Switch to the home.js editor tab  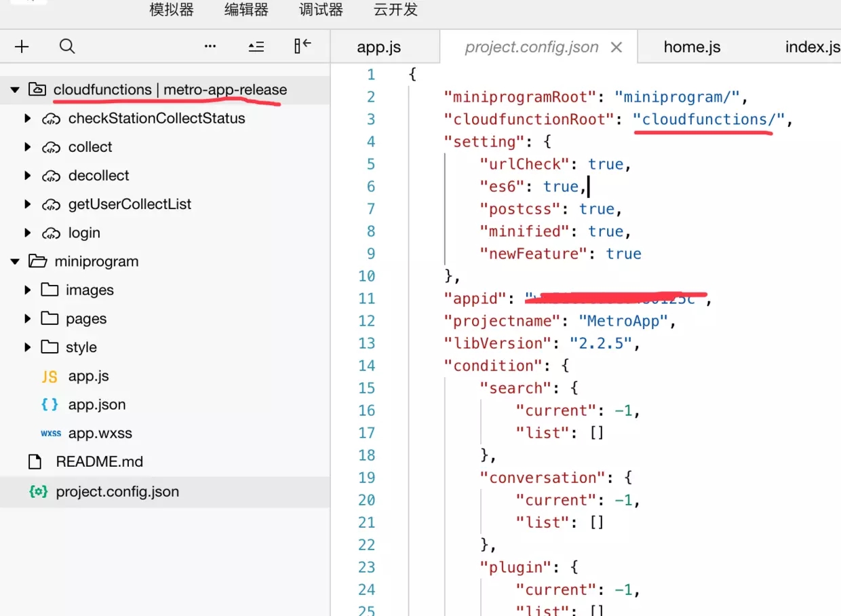coord(692,47)
